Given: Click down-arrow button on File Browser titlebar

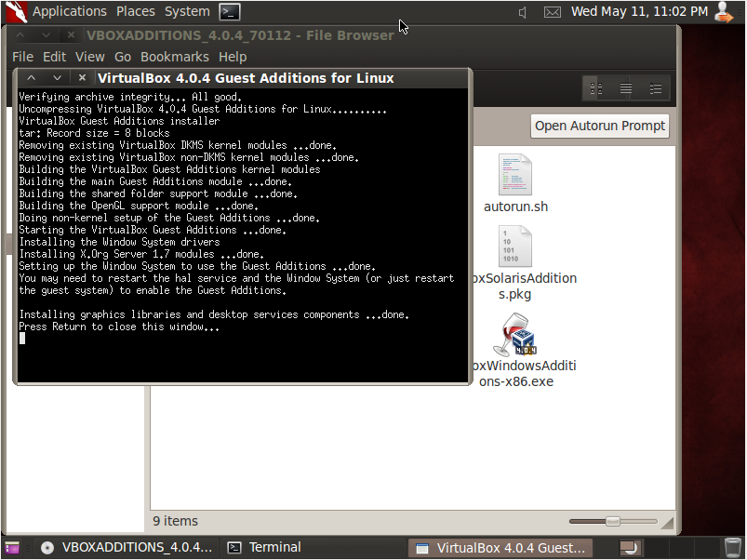Looking at the screenshot, I should pos(46,35).
